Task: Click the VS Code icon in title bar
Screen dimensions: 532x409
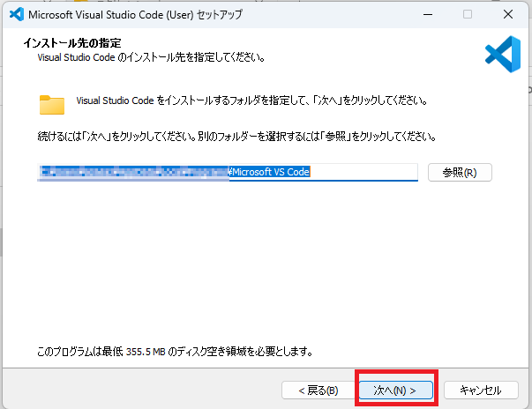Action: [x=14, y=15]
